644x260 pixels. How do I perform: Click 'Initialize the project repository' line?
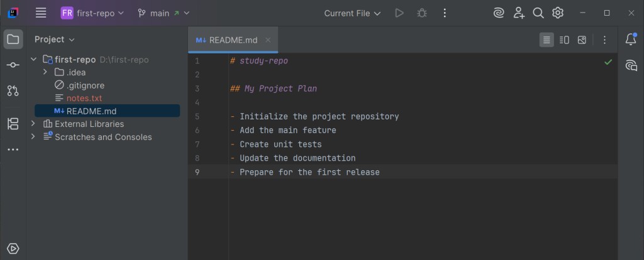pos(319,116)
